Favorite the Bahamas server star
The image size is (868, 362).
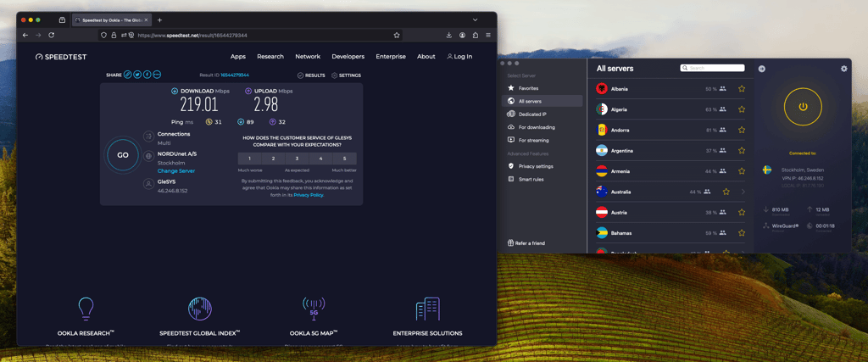point(742,233)
